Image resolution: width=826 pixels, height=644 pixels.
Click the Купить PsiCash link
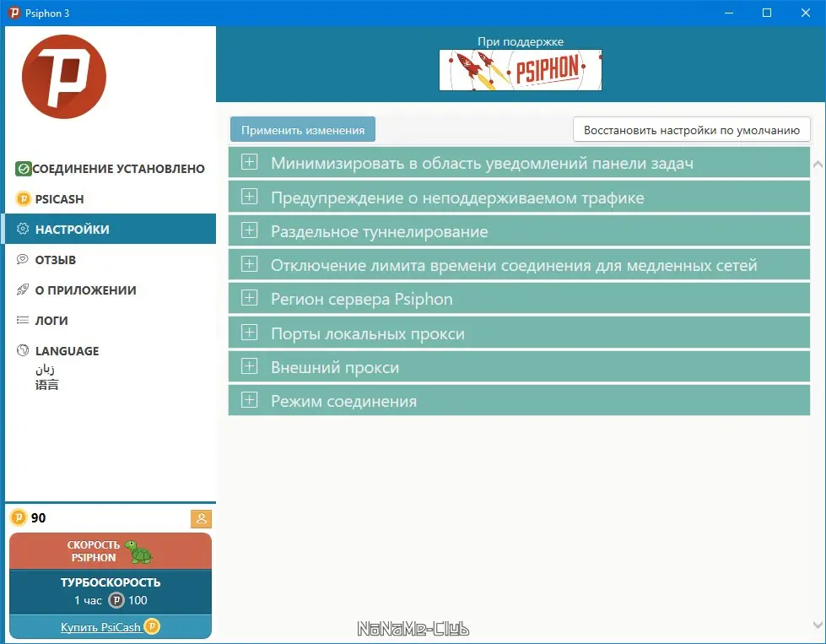(100, 627)
